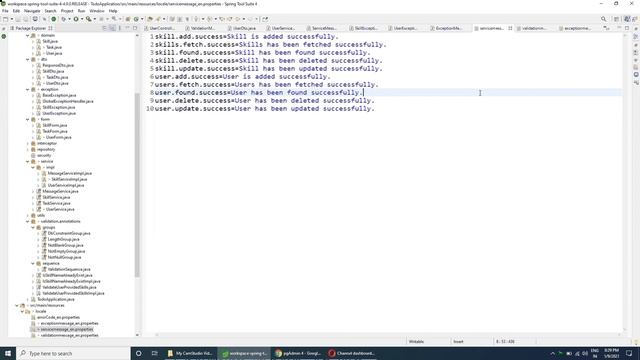Open the Project menu

coord(67,11)
